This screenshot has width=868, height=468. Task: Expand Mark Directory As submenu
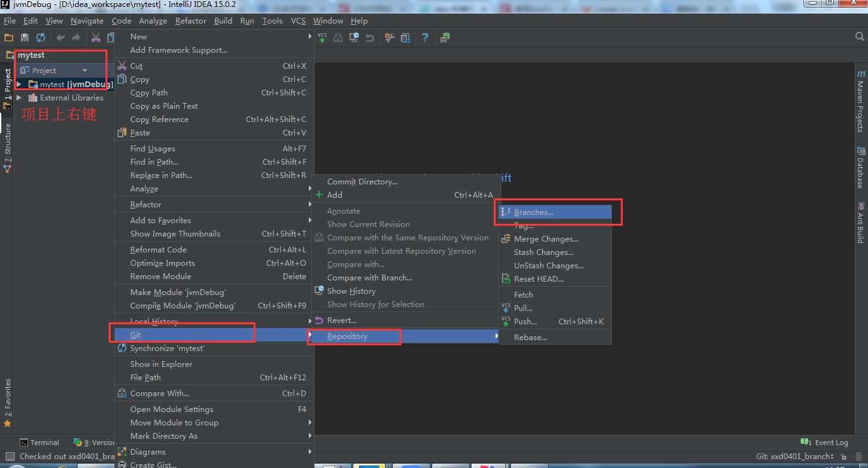point(214,436)
